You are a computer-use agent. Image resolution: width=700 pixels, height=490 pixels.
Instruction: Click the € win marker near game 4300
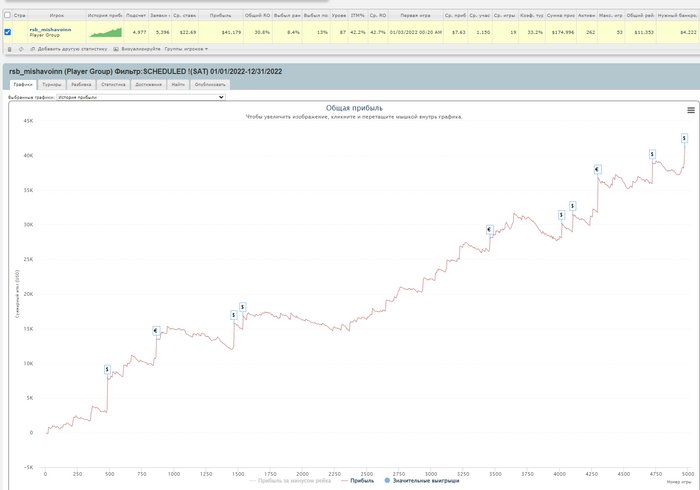pos(597,170)
